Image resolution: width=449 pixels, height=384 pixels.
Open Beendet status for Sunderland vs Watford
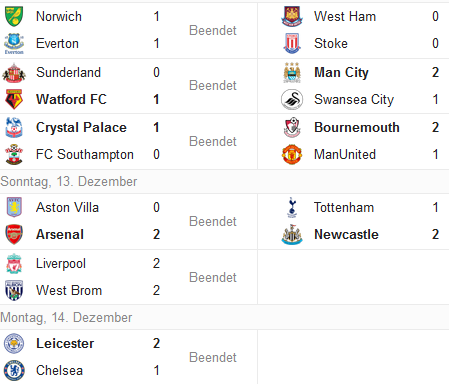(x=213, y=86)
